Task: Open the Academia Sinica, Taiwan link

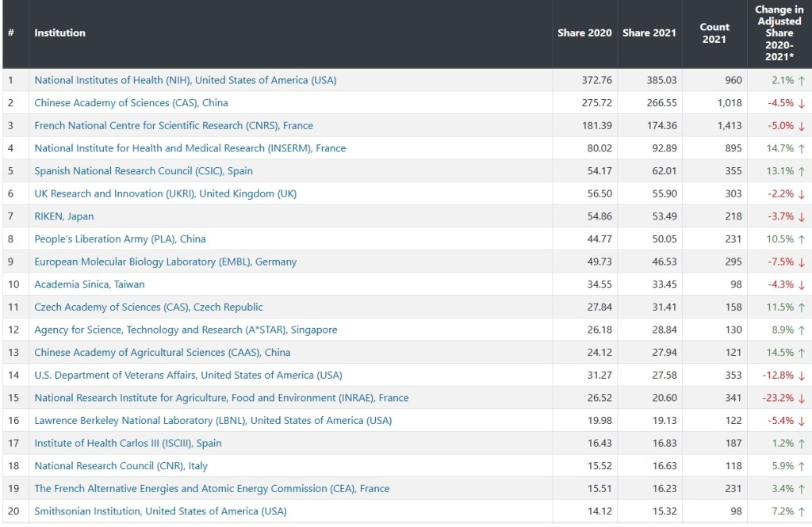Action: [89, 284]
